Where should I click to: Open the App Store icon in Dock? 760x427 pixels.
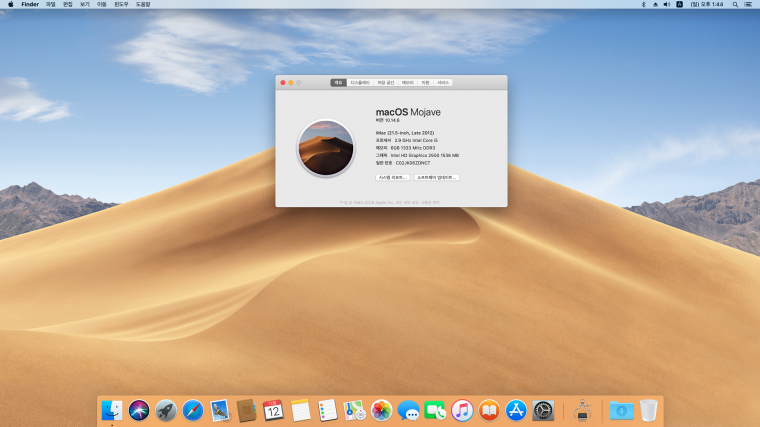(516, 411)
